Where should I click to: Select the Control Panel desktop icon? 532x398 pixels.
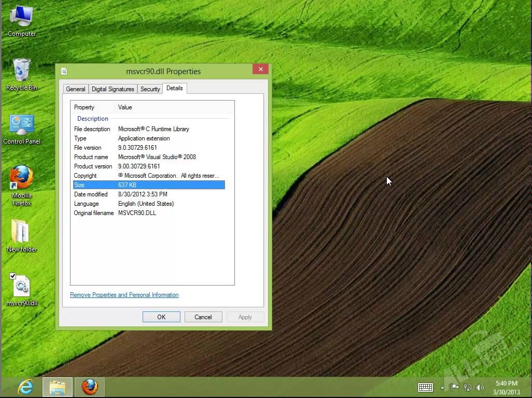[x=22, y=130]
